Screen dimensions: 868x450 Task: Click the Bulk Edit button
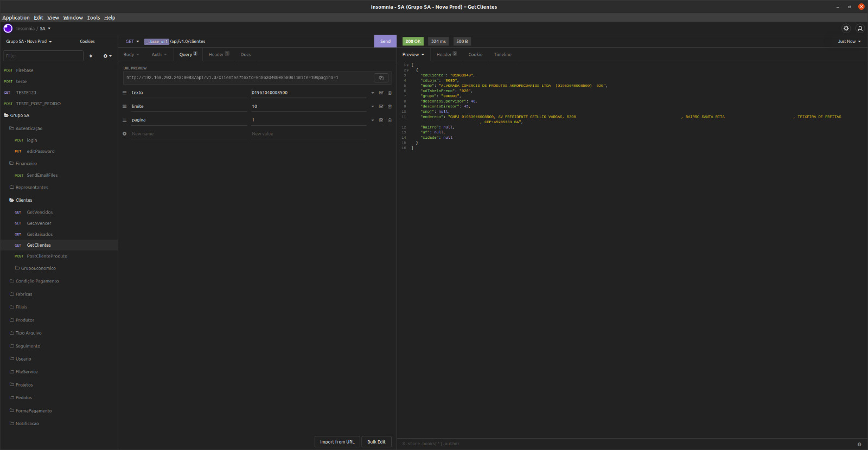click(x=376, y=442)
